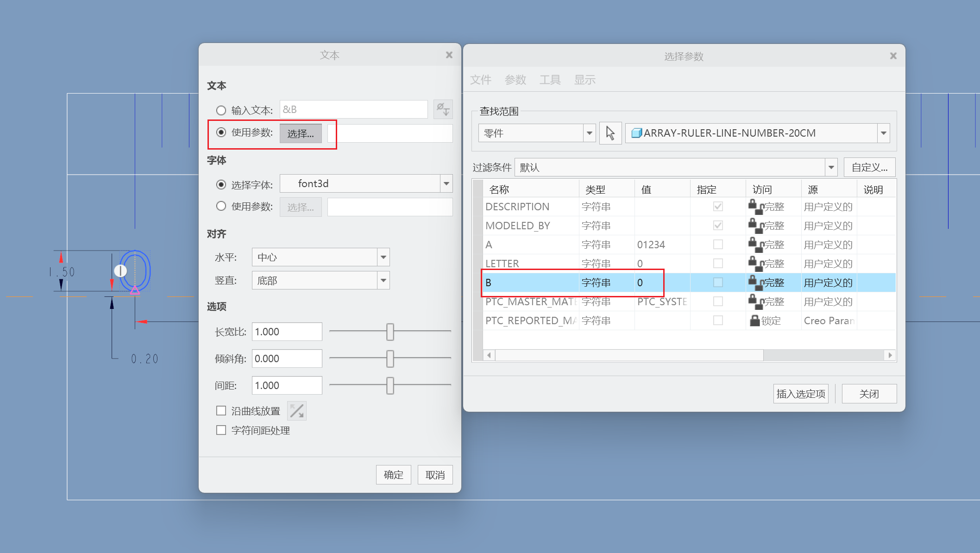Click the 间距 value field
This screenshot has width=980, height=553.
[x=287, y=385]
